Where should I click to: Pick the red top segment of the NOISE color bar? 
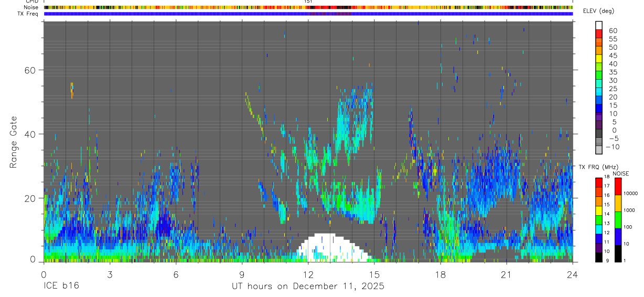pyautogui.click(x=618, y=186)
